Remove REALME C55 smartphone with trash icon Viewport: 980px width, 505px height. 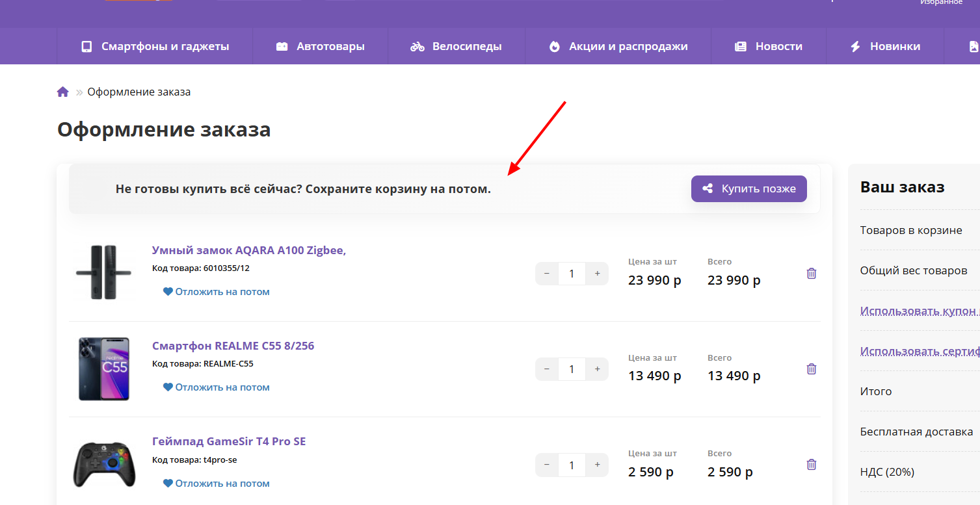point(811,369)
